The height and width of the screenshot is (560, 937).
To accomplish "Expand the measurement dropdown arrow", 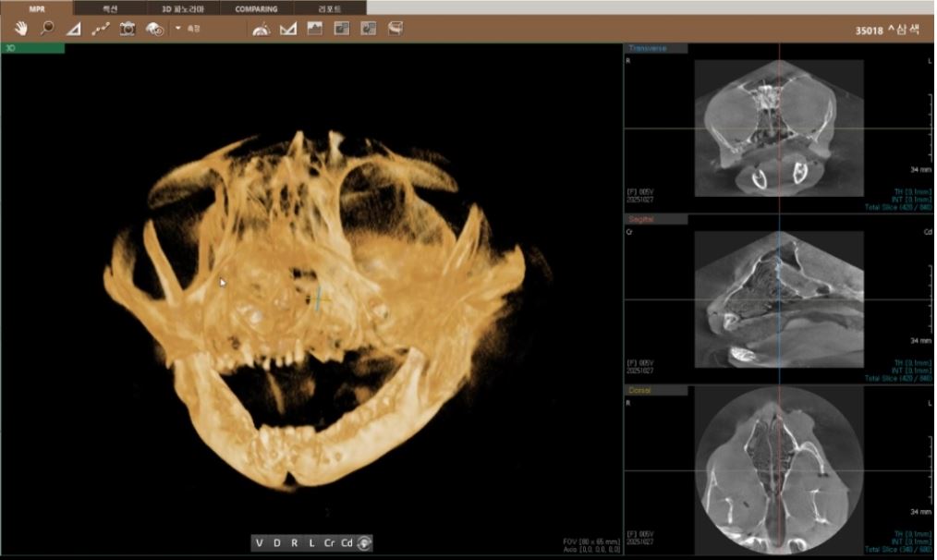I will pos(177,28).
